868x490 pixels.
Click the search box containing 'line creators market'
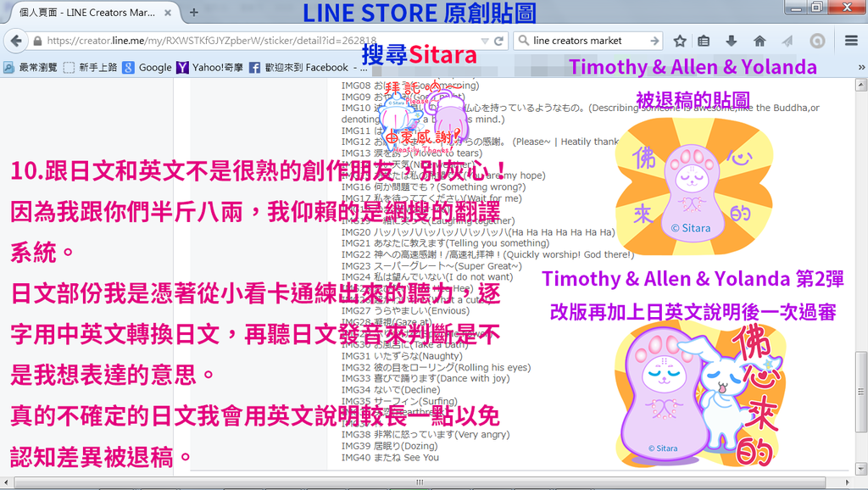click(588, 41)
